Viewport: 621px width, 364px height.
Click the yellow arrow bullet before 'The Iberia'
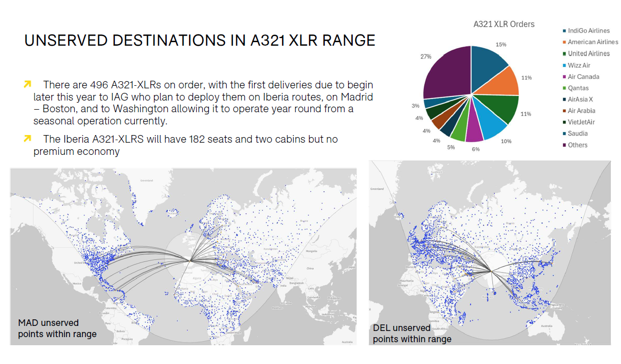pyautogui.click(x=27, y=139)
